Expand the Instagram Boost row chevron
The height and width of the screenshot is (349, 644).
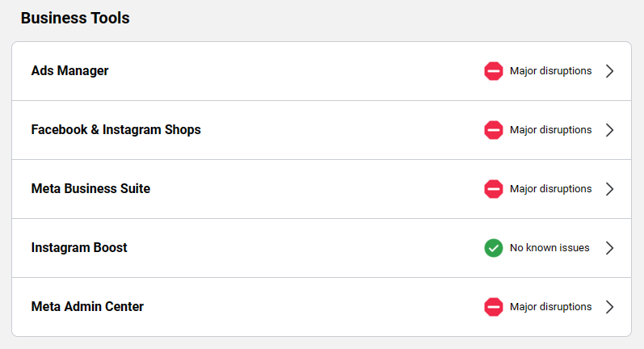tap(610, 248)
